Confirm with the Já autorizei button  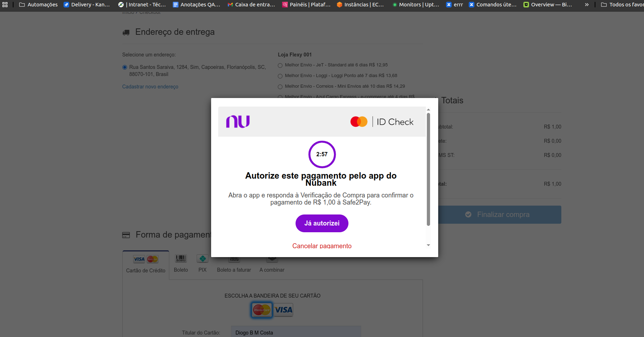[322, 223]
